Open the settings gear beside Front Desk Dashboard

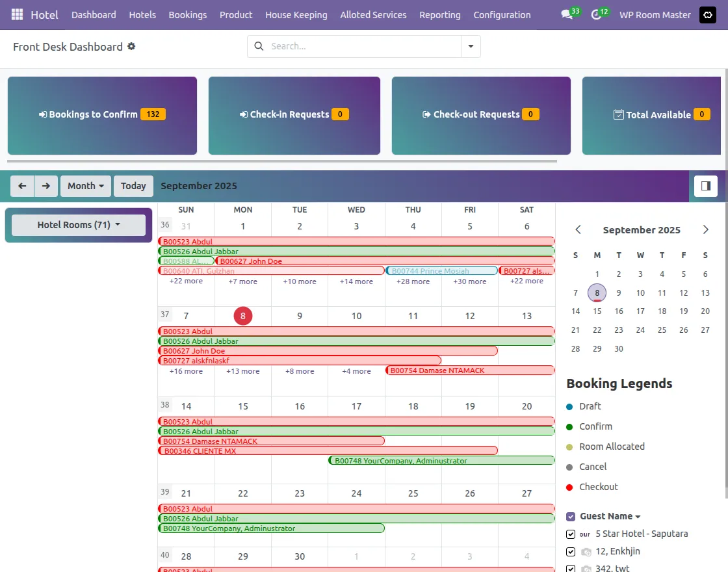(x=131, y=46)
